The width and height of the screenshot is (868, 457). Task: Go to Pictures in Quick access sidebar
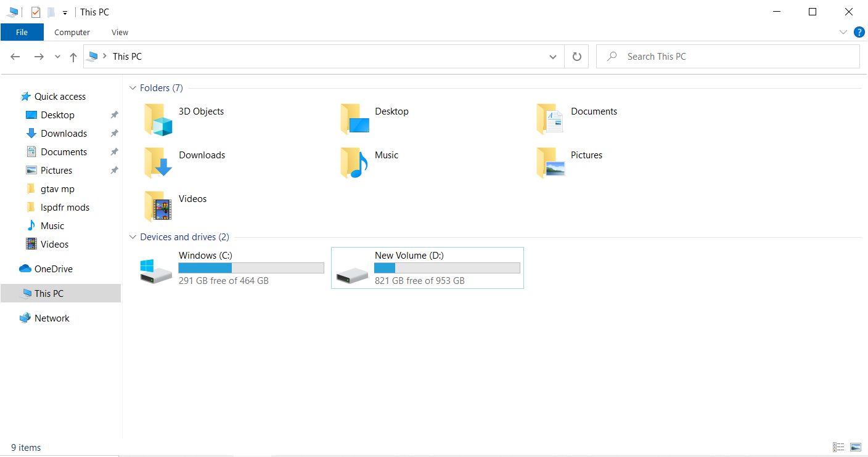[x=56, y=171]
